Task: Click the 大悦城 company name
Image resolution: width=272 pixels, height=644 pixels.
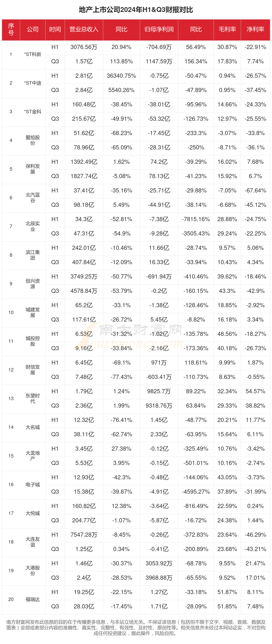Action: pyautogui.click(x=33, y=513)
